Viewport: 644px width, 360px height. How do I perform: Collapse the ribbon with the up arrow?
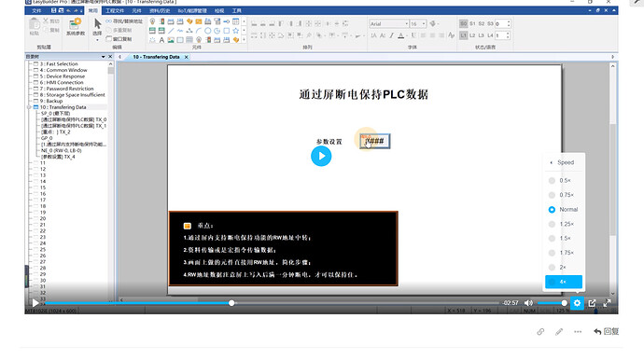coord(614,10)
